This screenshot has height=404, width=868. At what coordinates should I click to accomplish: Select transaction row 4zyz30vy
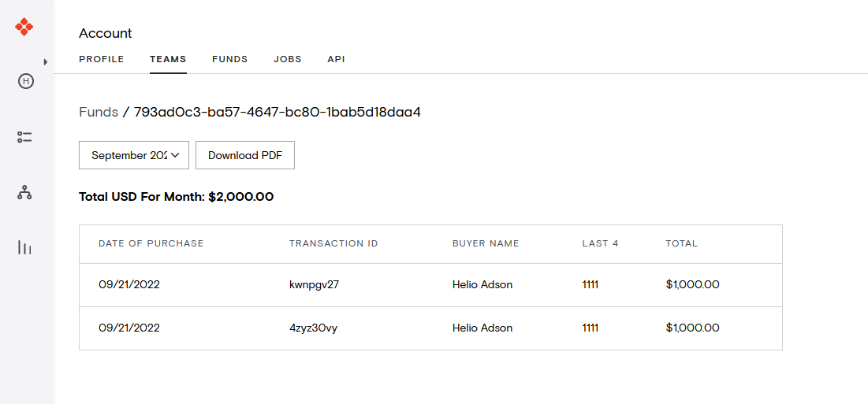[430, 328]
